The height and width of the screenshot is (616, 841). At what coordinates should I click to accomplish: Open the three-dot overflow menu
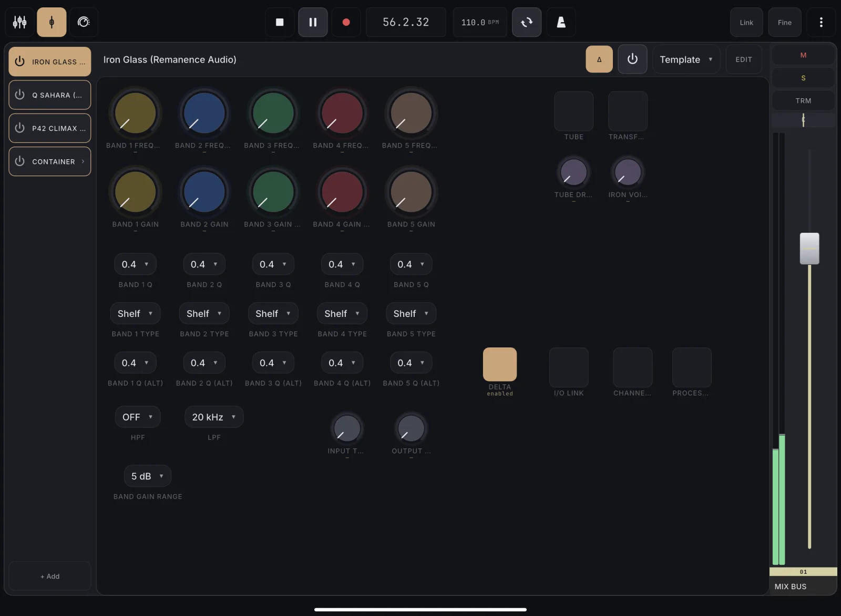(821, 22)
